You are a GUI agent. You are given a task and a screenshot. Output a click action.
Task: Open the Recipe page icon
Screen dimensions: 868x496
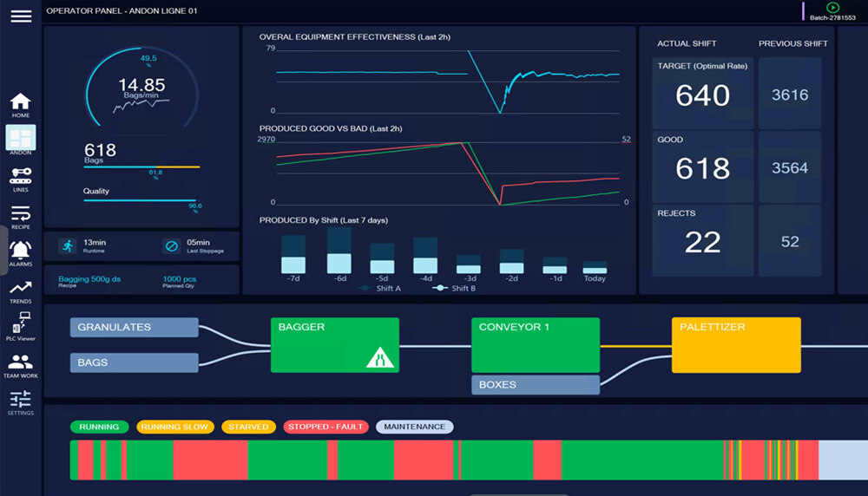coord(20,214)
